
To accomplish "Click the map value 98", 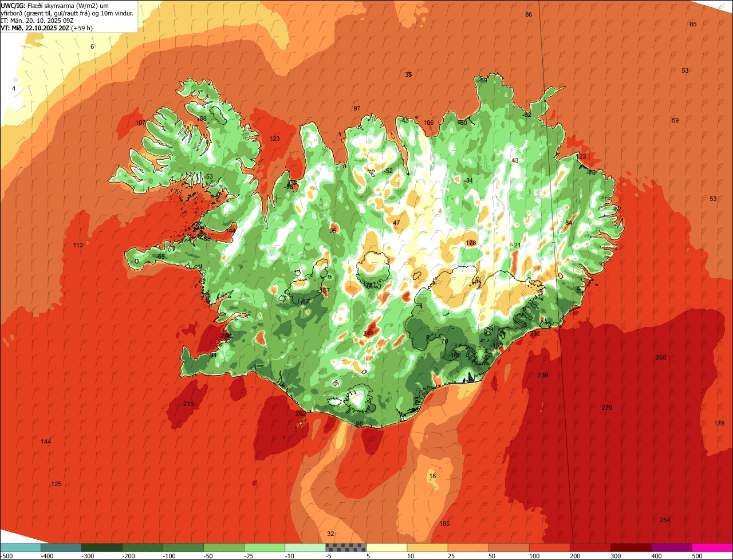I will (360, 424).
